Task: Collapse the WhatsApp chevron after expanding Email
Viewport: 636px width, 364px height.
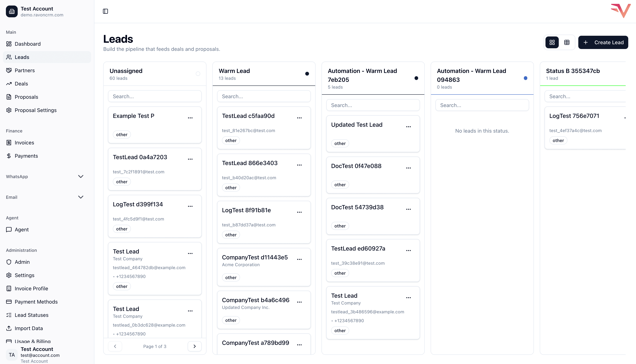Action: [81, 176]
